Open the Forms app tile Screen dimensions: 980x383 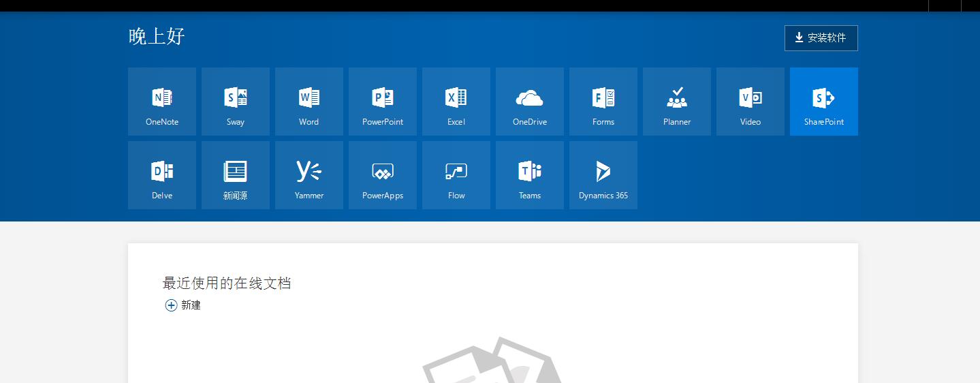click(603, 102)
